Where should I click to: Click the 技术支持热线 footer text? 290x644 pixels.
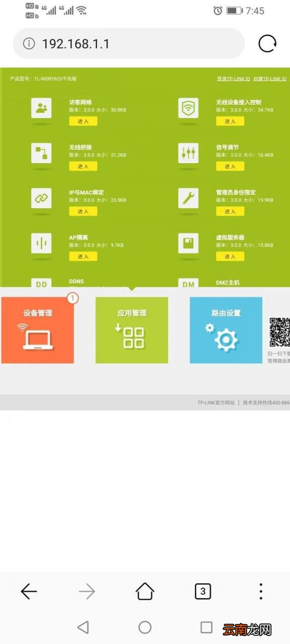pyautogui.click(x=266, y=403)
